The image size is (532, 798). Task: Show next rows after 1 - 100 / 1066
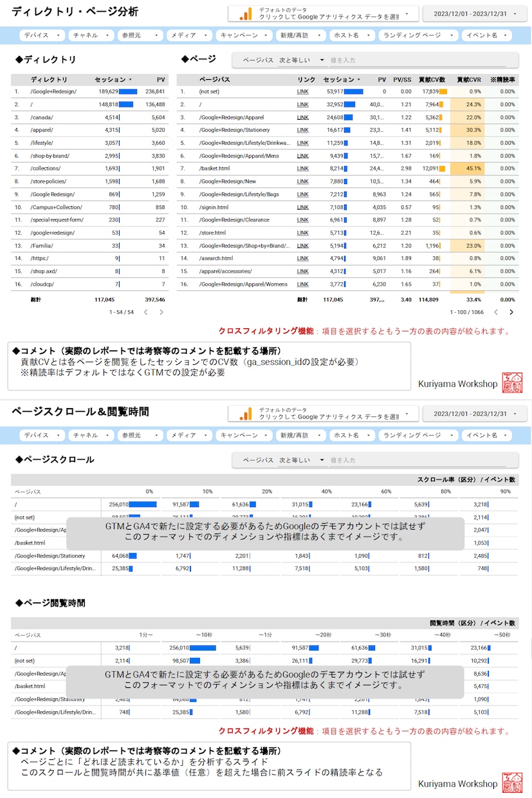pyautogui.click(x=511, y=312)
